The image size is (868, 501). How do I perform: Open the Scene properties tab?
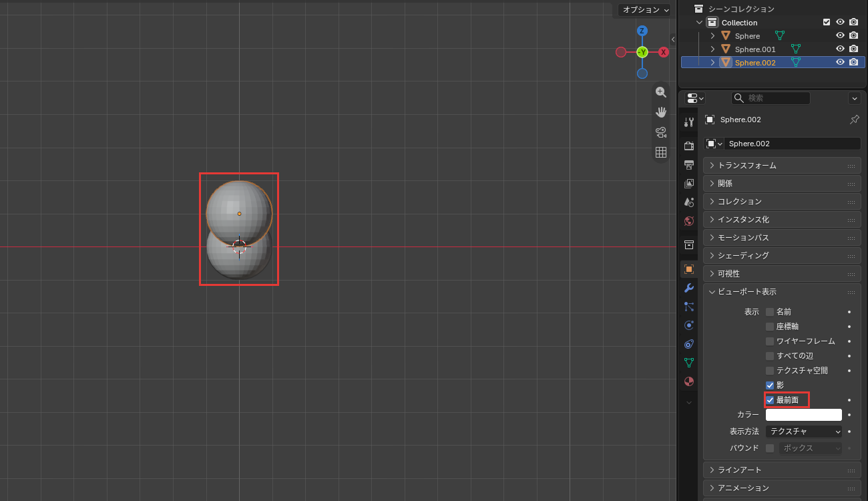(689, 202)
